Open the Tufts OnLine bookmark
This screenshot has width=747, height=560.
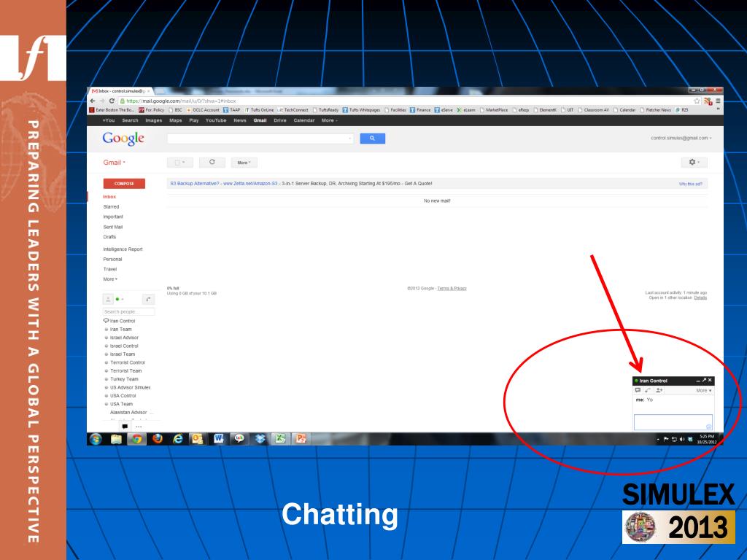pyautogui.click(x=260, y=110)
